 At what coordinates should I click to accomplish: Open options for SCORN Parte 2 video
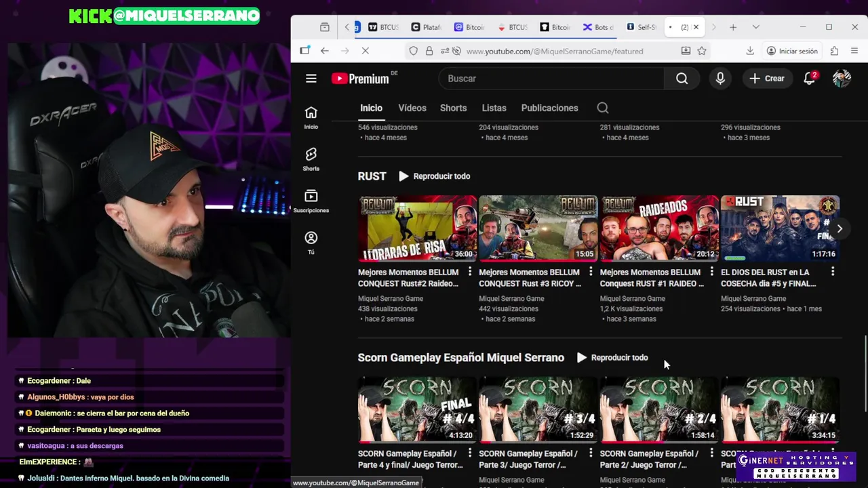tap(711, 453)
